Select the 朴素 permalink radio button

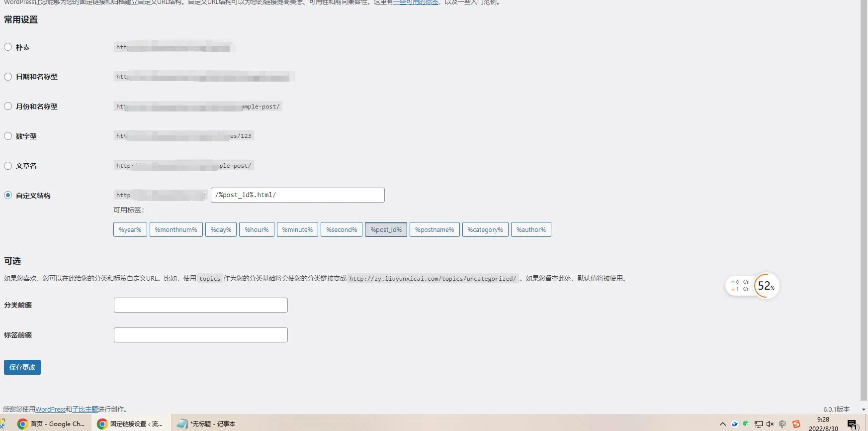tap(8, 47)
